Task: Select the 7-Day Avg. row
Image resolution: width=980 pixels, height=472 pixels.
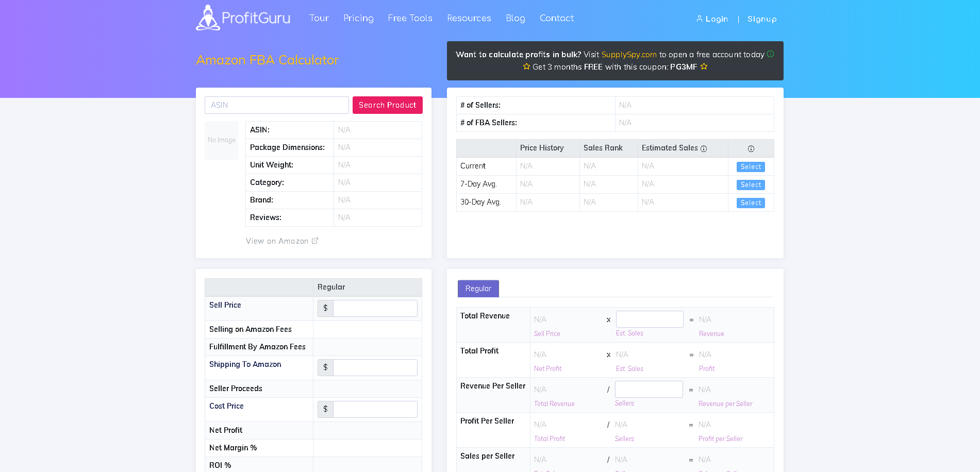Action: coord(751,185)
